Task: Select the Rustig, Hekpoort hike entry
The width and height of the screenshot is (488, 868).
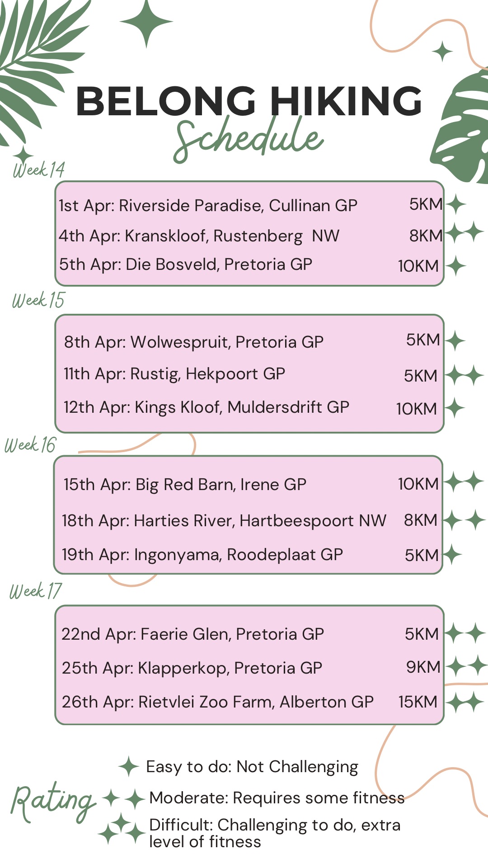Action: (x=174, y=374)
